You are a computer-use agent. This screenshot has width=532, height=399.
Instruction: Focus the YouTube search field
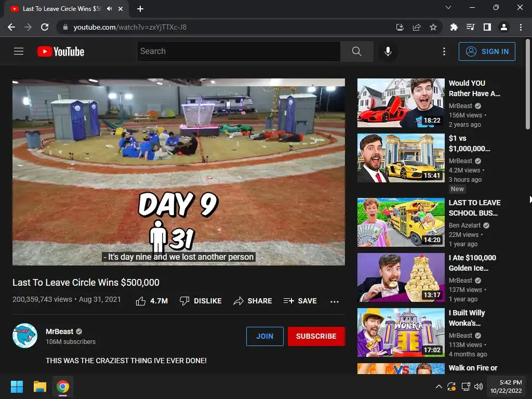pos(238,51)
